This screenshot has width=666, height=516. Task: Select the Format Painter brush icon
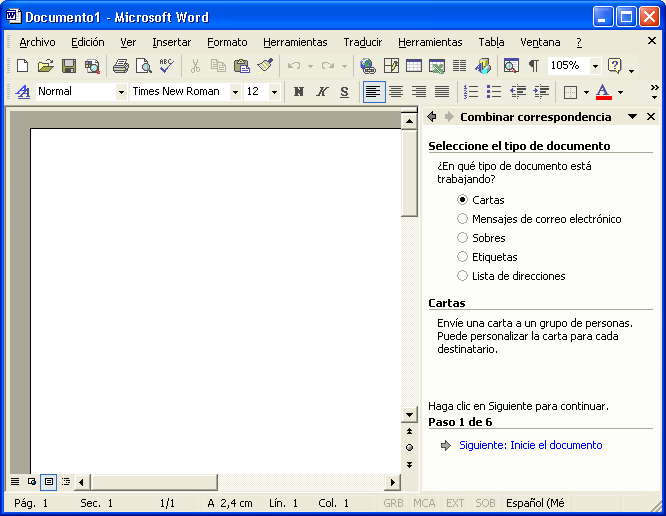(x=265, y=66)
